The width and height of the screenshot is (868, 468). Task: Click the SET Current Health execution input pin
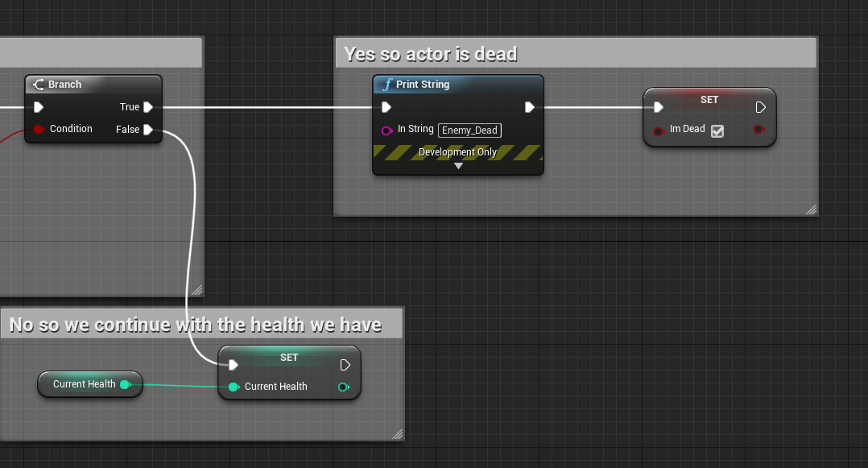point(234,365)
